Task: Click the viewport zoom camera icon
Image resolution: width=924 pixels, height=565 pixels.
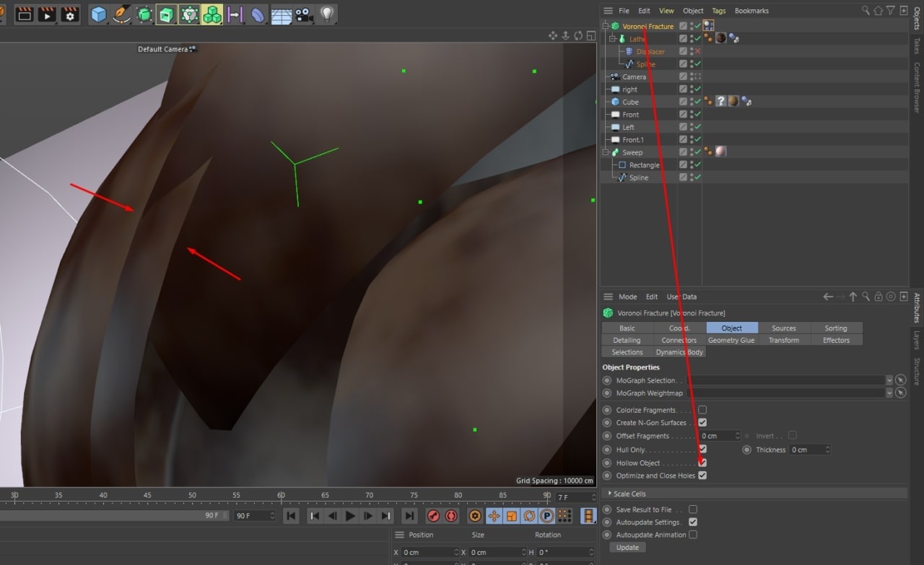Action: tap(566, 35)
